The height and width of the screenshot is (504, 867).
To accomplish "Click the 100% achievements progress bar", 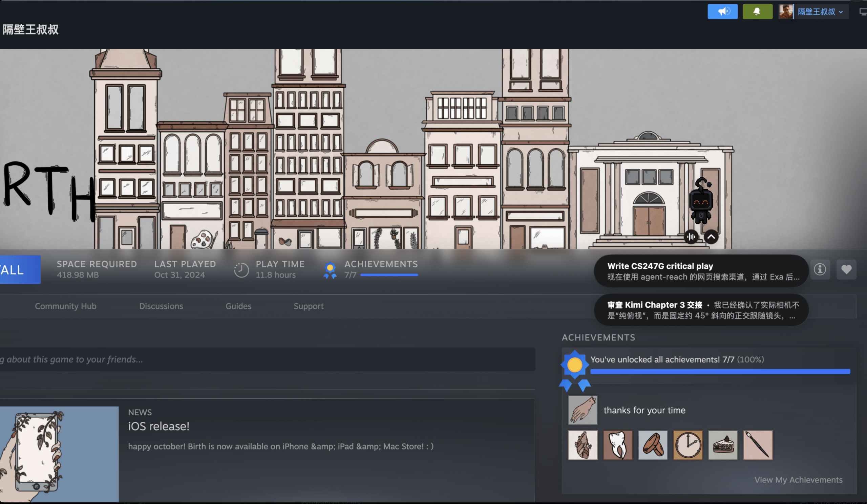I will (720, 372).
